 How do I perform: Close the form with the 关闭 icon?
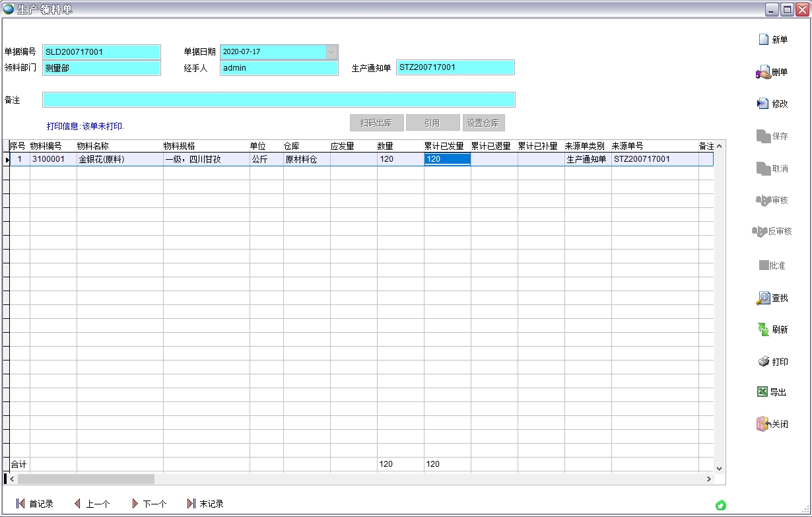tap(763, 424)
